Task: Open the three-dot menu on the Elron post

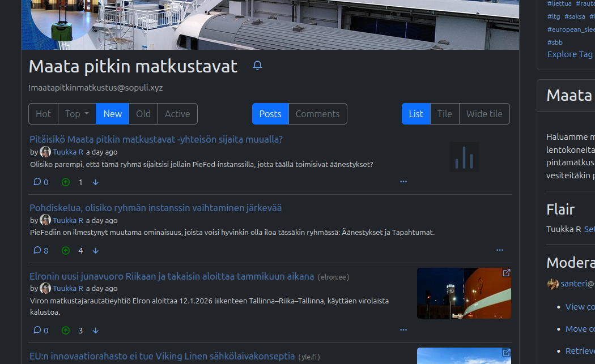Action: pos(403,329)
